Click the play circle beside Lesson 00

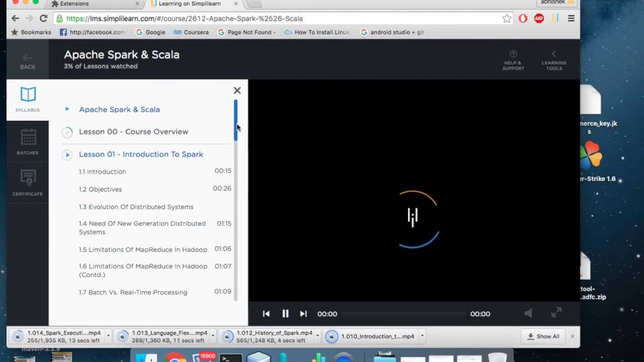click(x=67, y=132)
